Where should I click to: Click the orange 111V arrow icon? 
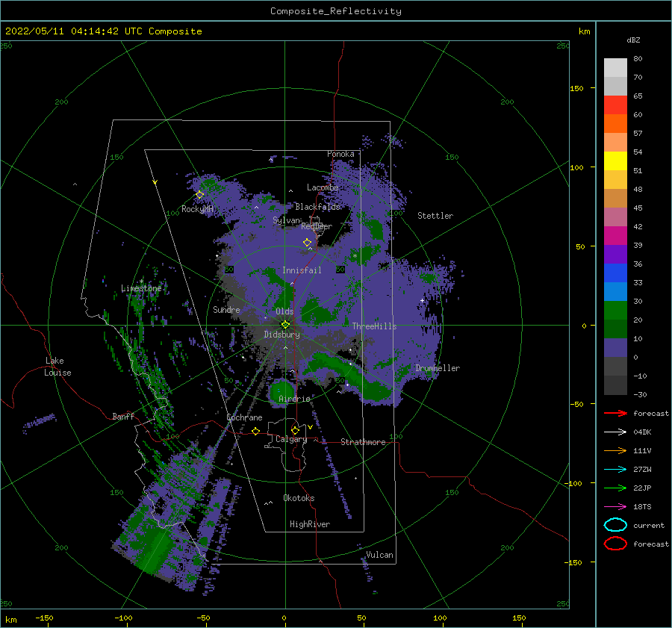(x=615, y=450)
